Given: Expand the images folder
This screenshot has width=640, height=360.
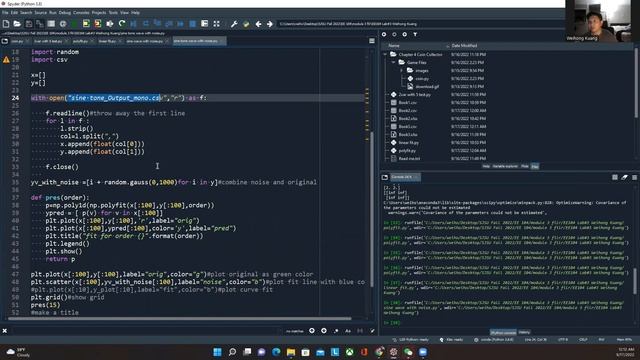Looking at the screenshot, I should [402, 70].
